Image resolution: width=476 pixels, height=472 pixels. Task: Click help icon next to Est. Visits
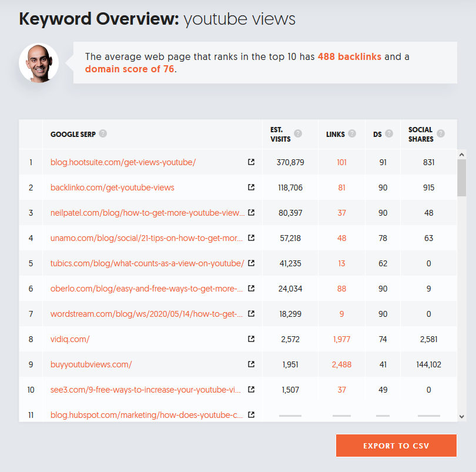(298, 133)
